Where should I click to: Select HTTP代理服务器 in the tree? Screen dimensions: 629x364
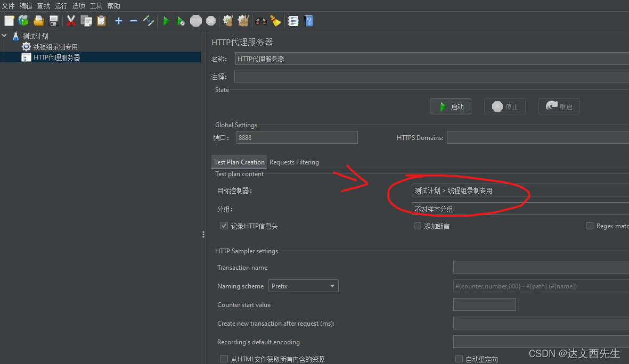tap(56, 57)
